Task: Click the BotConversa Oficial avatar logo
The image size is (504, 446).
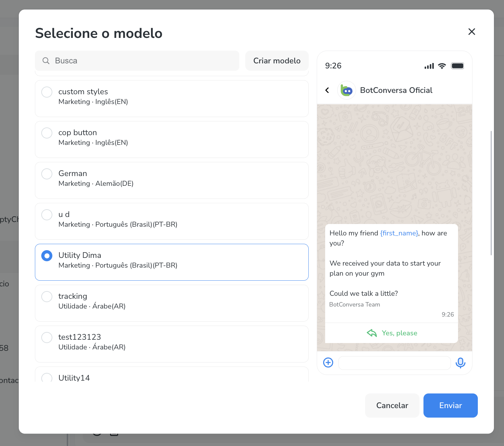Action: tap(346, 90)
